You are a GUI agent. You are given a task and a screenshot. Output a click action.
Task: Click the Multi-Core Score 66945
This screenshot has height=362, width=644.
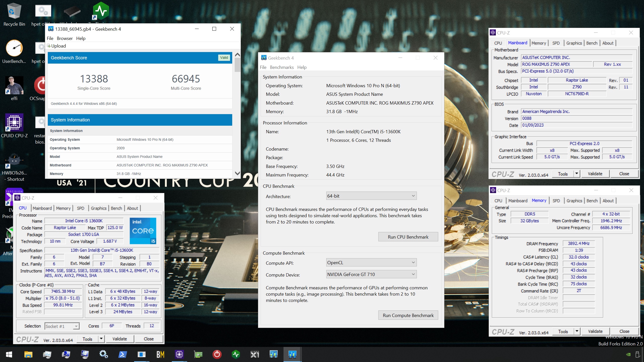(x=186, y=79)
